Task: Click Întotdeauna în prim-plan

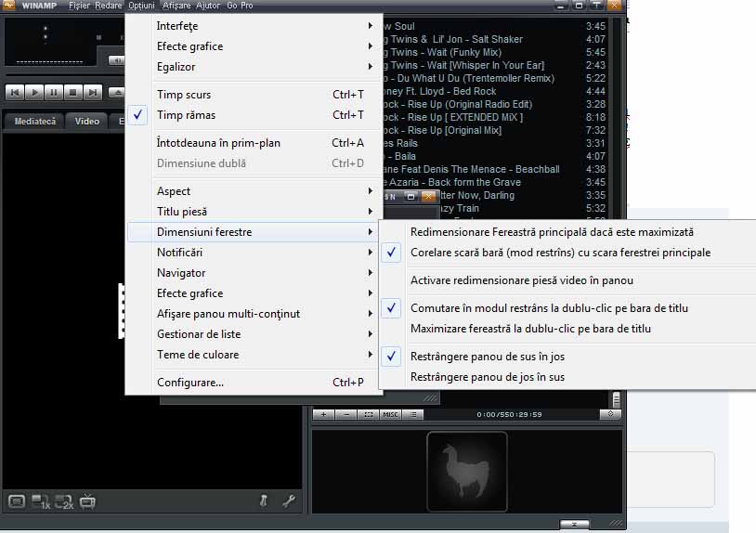Action: tap(254, 143)
